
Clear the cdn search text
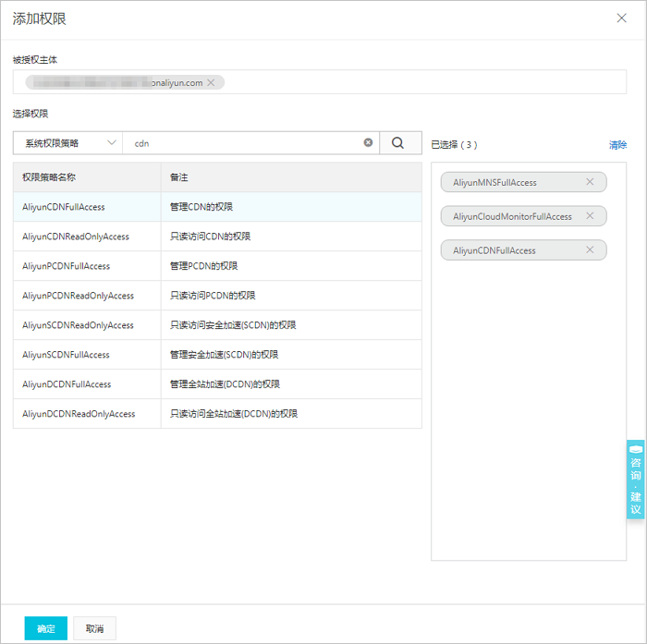tap(368, 142)
